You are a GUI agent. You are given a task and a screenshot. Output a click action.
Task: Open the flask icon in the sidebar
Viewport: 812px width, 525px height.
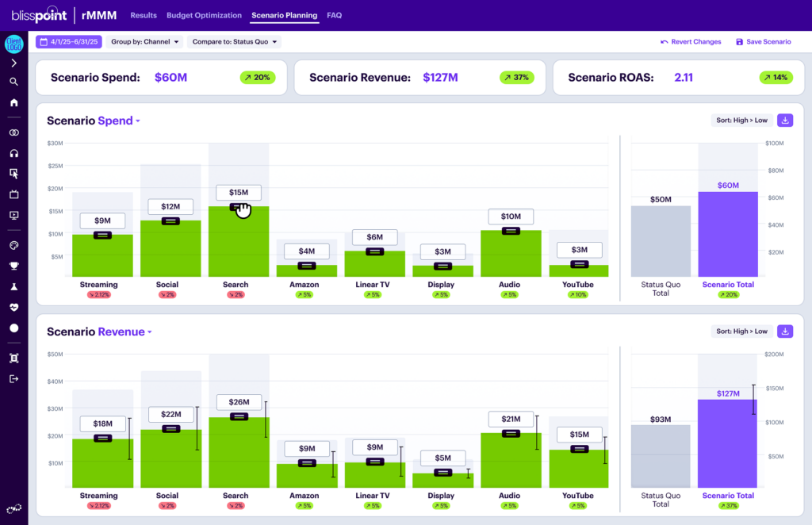14,286
